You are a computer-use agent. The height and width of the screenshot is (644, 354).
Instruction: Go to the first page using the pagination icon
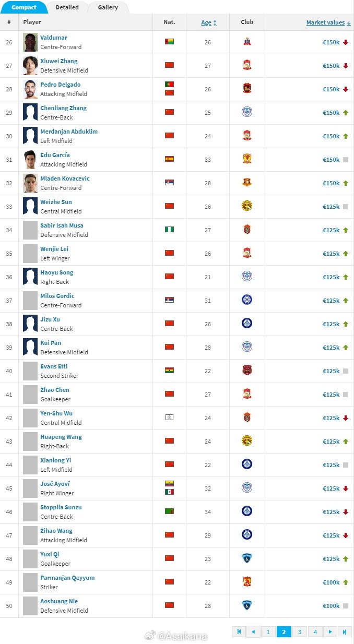pos(239,632)
